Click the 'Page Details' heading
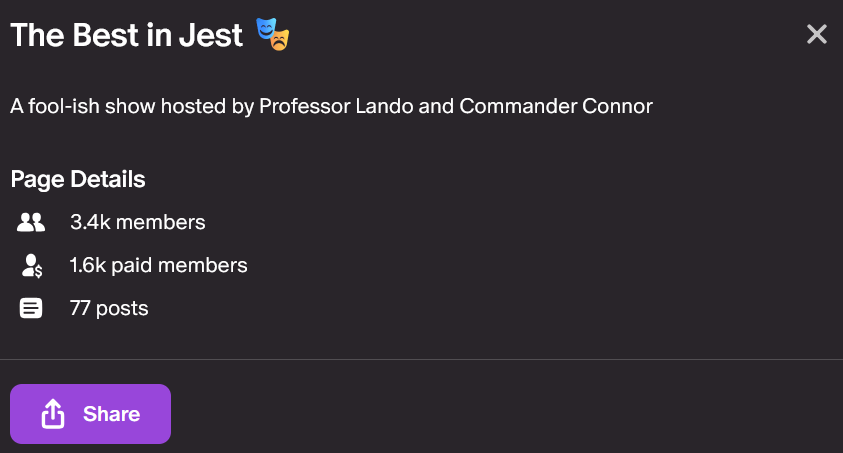Viewport: 843px width, 453px height. tap(78, 179)
